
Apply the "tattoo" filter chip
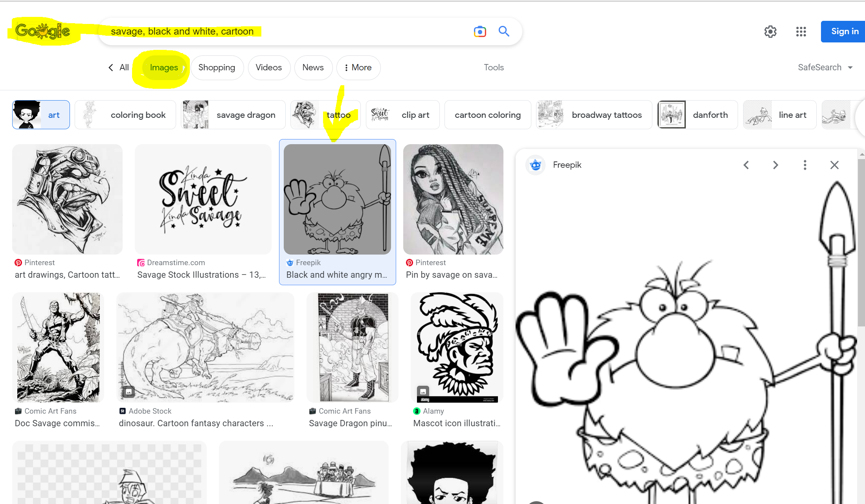(338, 115)
